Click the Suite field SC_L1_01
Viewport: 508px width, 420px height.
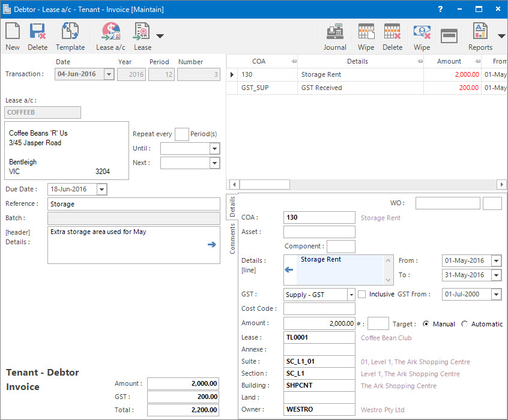coord(319,361)
